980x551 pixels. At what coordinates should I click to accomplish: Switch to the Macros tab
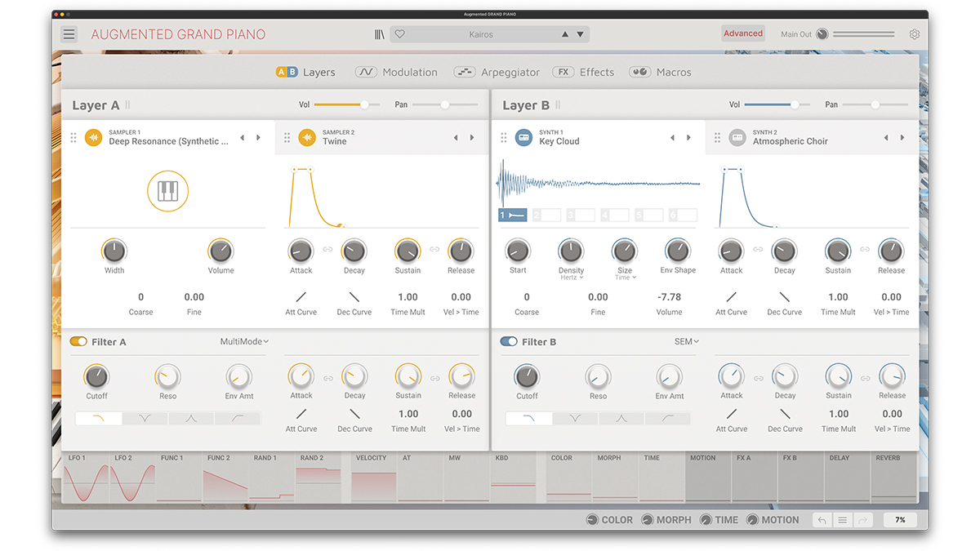[x=660, y=72]
